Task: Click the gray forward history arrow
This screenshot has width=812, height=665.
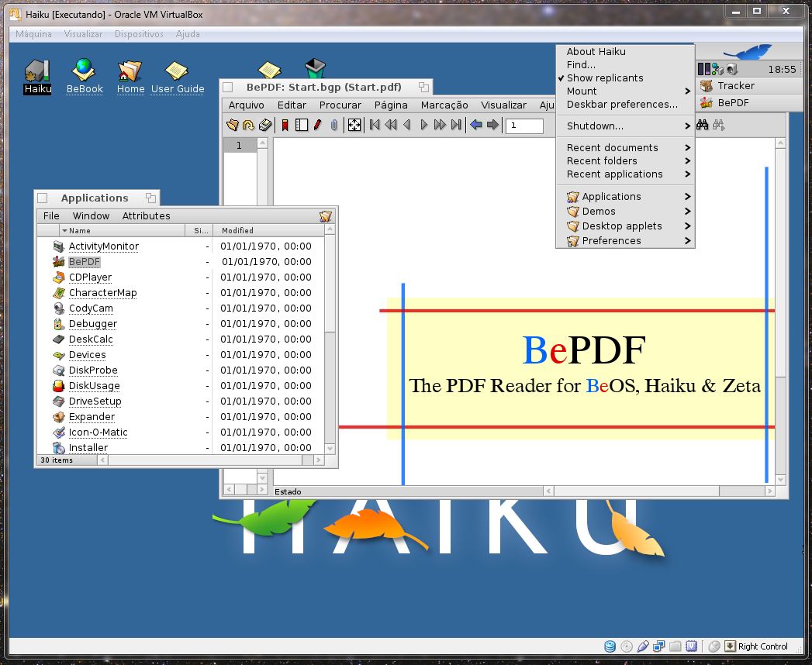Action: (x=492, y=125)
